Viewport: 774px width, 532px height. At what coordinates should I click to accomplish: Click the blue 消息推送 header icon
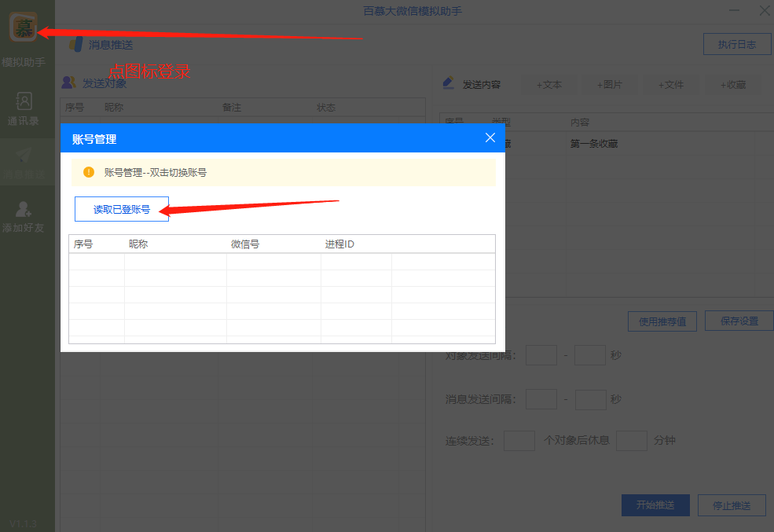pyautogui.click(x=75, y=44)
